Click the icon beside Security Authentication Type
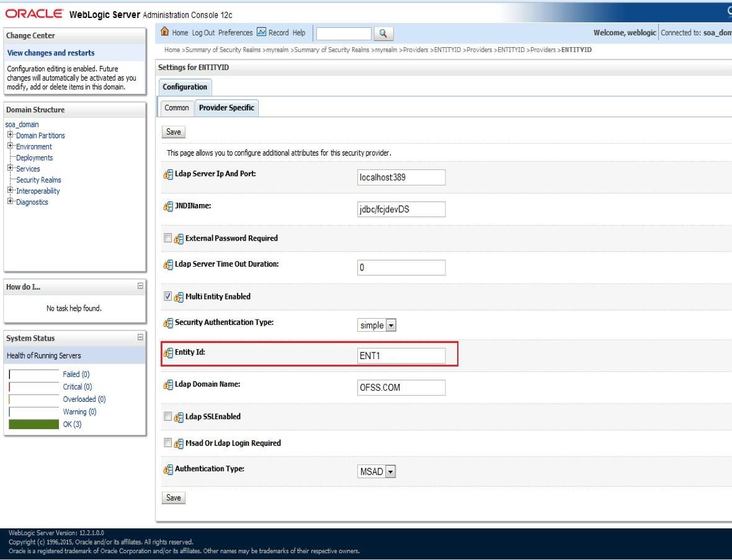Viewport: 732px width, 560px height. 168,323
